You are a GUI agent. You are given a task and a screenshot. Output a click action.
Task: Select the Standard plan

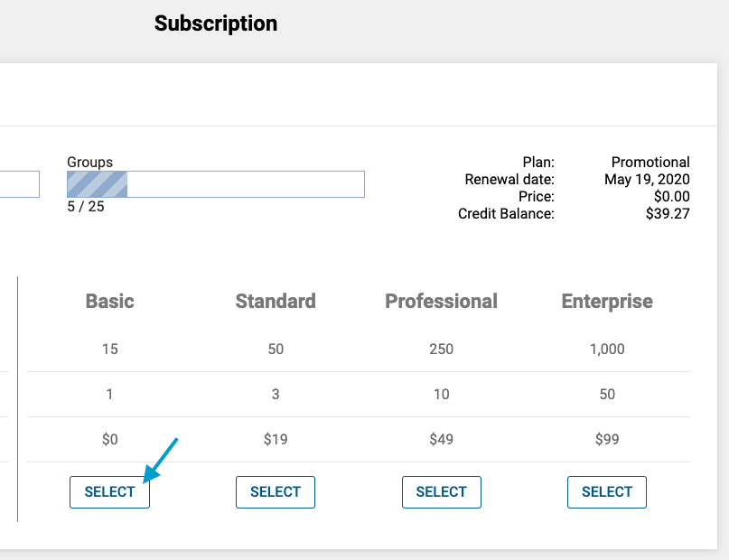pyautogui.click(x=275, y=491)
